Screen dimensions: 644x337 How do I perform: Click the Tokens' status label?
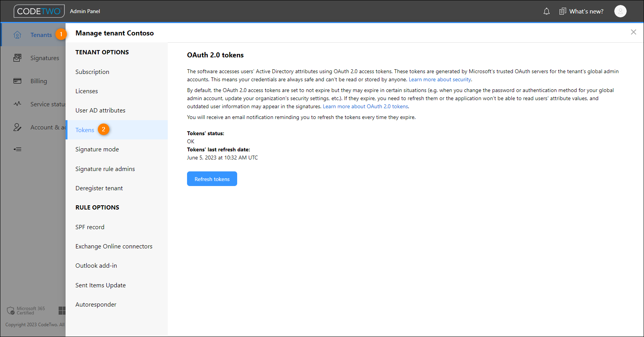click(206, 133)
